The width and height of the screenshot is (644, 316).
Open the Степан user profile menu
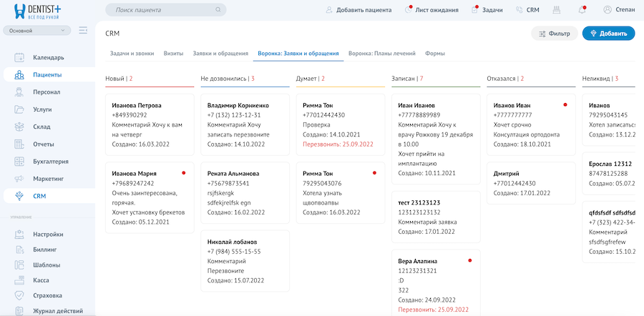[618, 11]
